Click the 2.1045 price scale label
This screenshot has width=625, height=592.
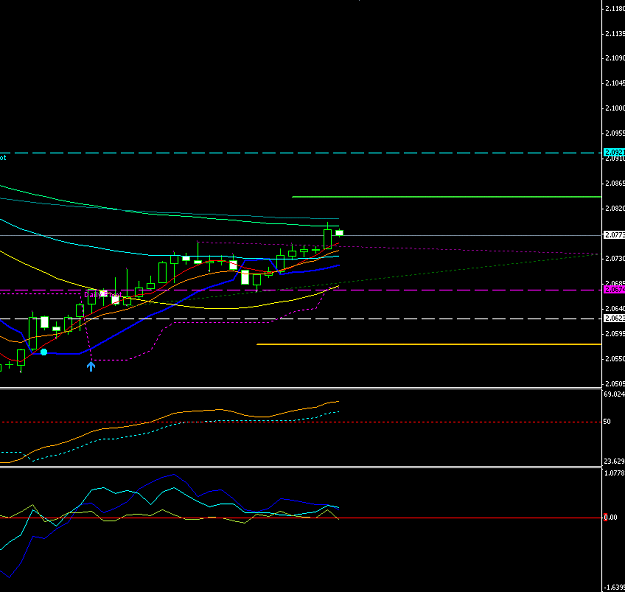[615, 83]
